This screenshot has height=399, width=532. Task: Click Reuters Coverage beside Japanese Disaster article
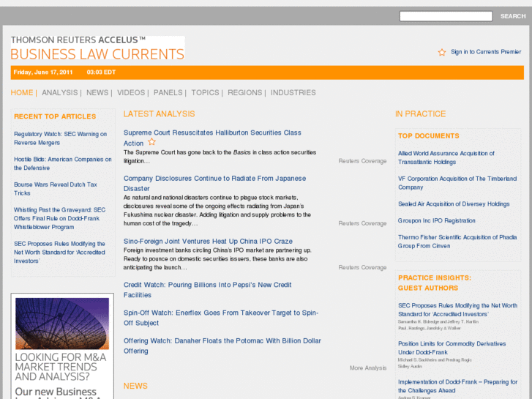[362, 223]
